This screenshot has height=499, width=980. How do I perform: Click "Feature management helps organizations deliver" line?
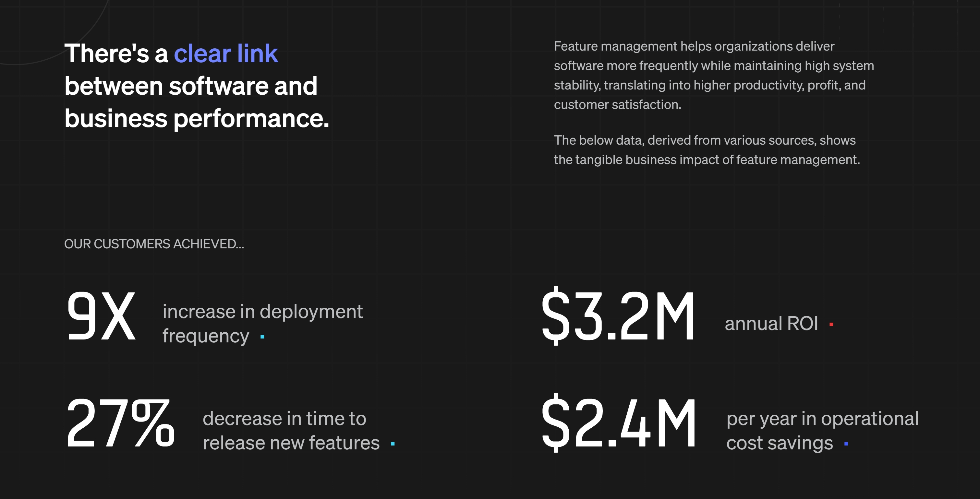694,46
